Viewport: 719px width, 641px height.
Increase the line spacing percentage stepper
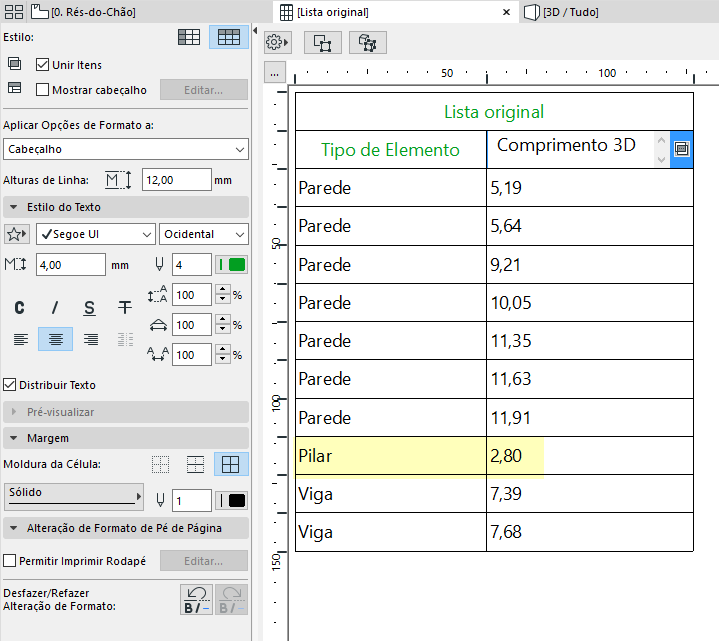pyautogui.click(x=223, y=290)
